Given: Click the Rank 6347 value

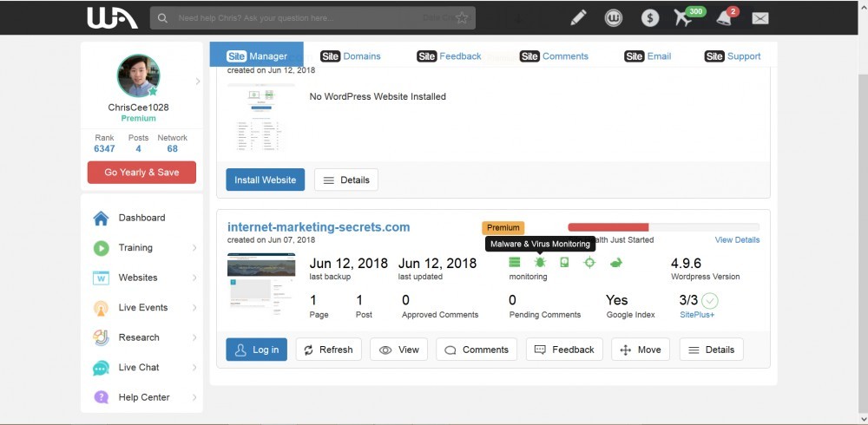Looking at the screenshot, I should click(x=105, y=148).
